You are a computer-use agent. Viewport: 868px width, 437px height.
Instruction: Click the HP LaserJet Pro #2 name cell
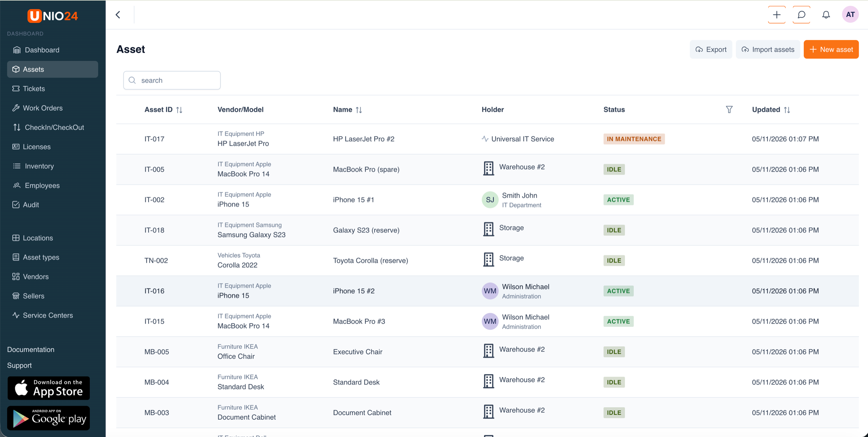point(363,139)
